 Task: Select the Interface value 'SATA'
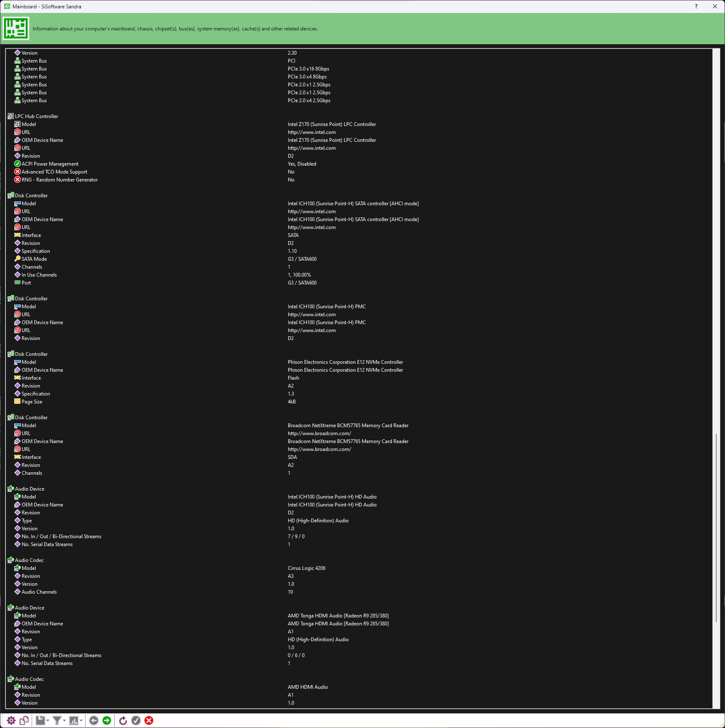coord(293,235)
